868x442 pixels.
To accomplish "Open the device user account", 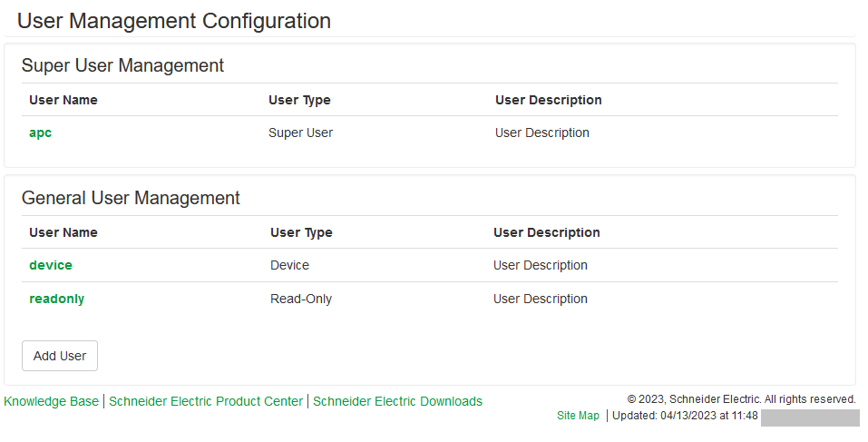I will (51, 265).
